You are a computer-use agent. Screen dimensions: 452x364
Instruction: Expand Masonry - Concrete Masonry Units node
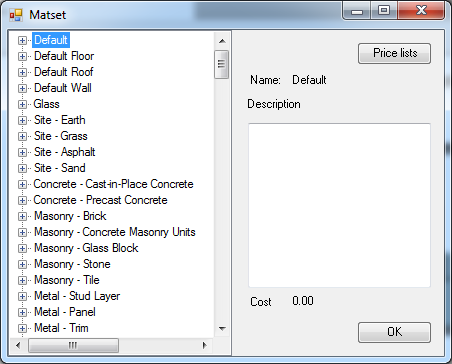(x=22, y=232)
